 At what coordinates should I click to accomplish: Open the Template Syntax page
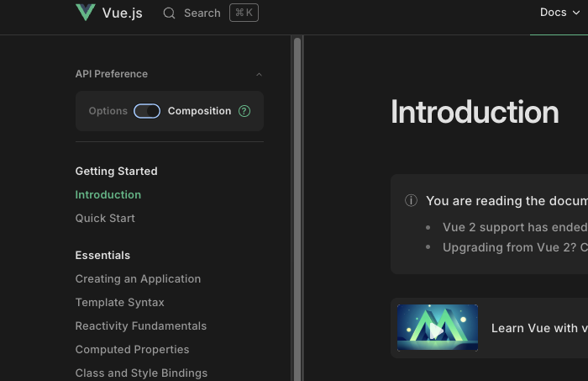pyautogui.click(x=119, y=303)
